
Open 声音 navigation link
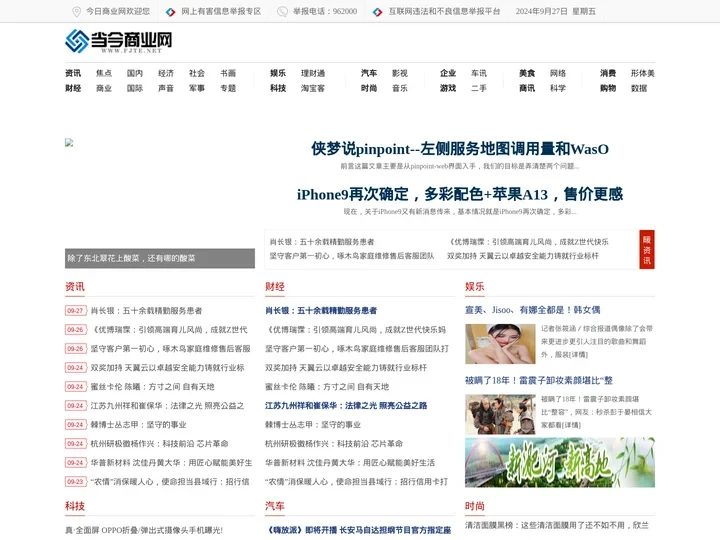click(x=166, y=88)
